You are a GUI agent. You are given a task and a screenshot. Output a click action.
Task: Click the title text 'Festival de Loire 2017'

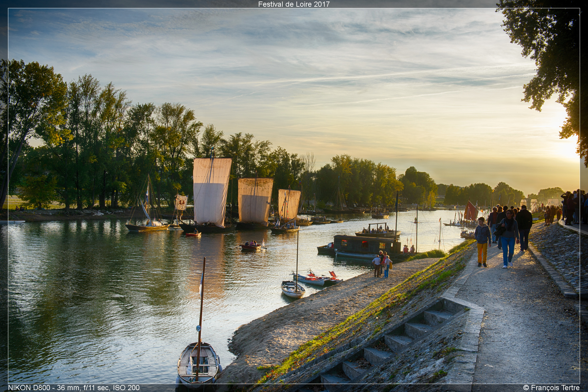[x=294, y=4]
